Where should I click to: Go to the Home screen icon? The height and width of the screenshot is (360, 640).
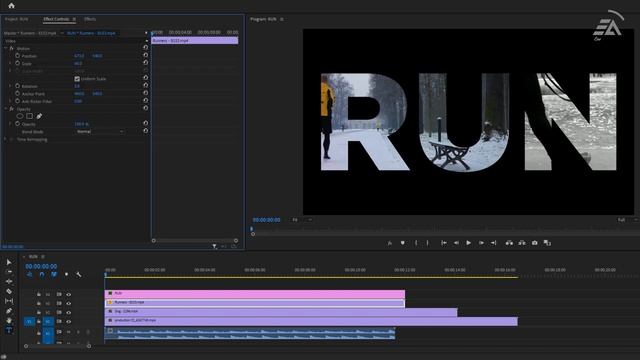pos(11,6)
